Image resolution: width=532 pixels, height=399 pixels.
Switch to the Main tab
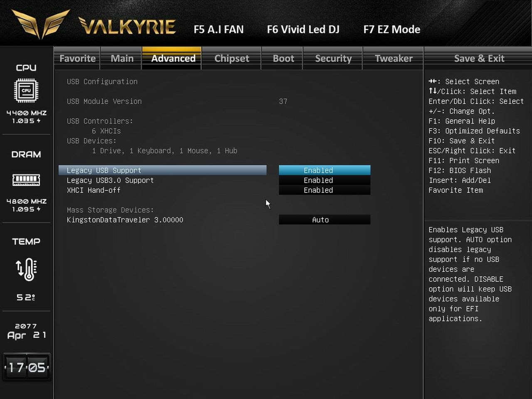point(122,59)
